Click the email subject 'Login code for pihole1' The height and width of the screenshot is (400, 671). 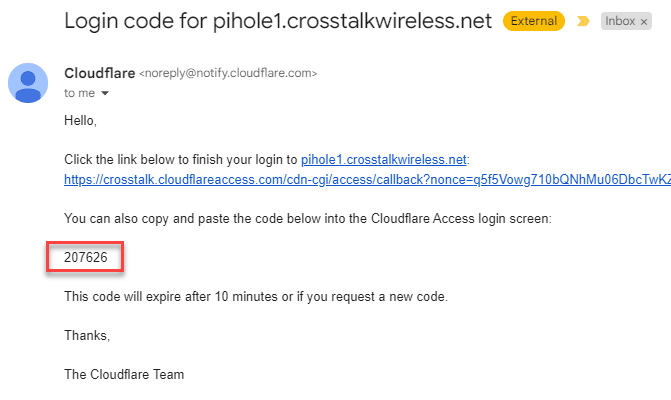278,21
